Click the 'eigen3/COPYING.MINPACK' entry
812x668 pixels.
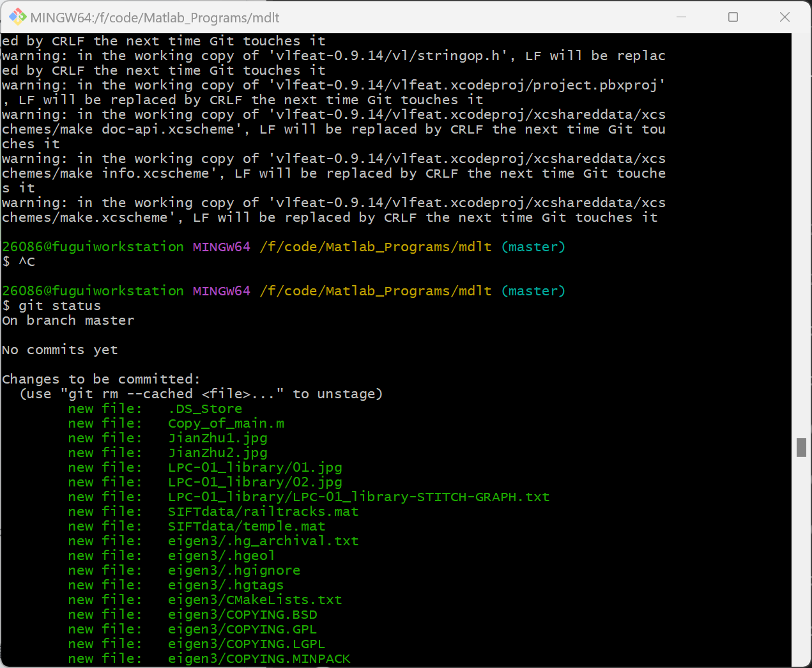(259, 658)
